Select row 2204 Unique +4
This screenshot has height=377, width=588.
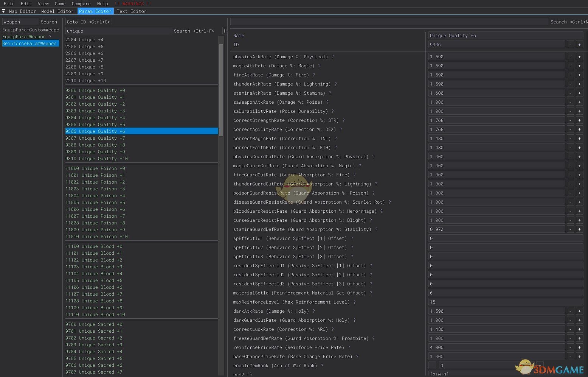pyautogui.click(x=142, y=40)
